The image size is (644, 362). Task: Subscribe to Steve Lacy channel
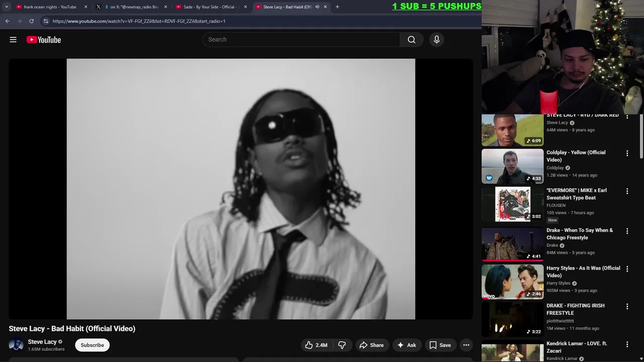pyautogui.click(x=93, y=345)
